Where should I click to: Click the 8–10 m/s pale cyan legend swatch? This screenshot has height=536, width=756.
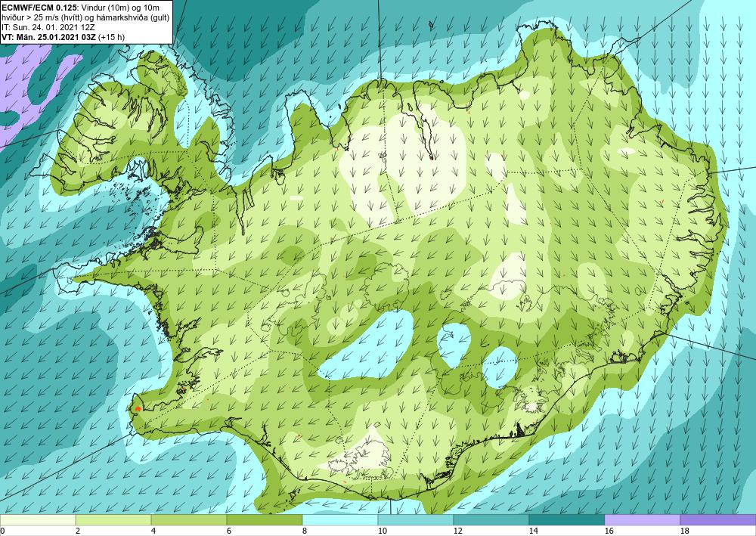[340, 519]
